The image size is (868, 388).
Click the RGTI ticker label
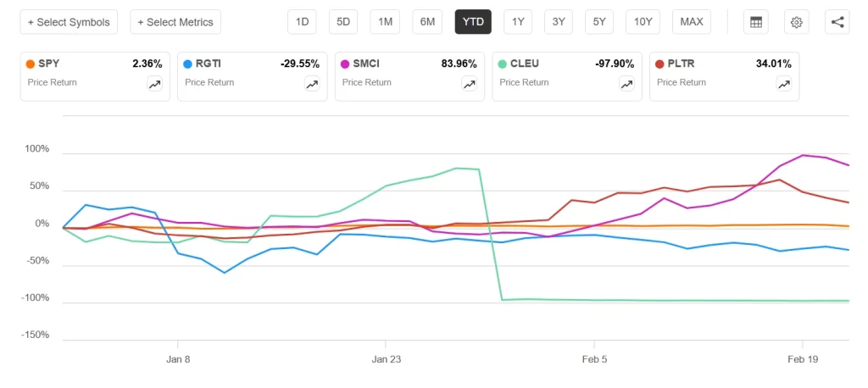207,64
